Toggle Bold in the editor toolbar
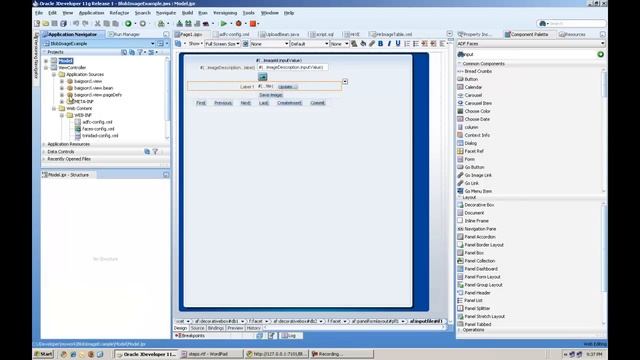This screenshot has width=640, height=360. coord(380,44)
